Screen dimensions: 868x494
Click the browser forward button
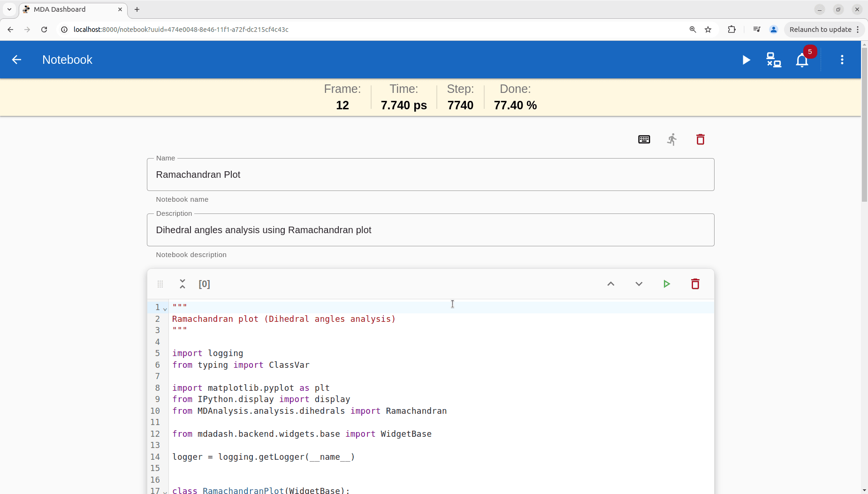(27, 30)
